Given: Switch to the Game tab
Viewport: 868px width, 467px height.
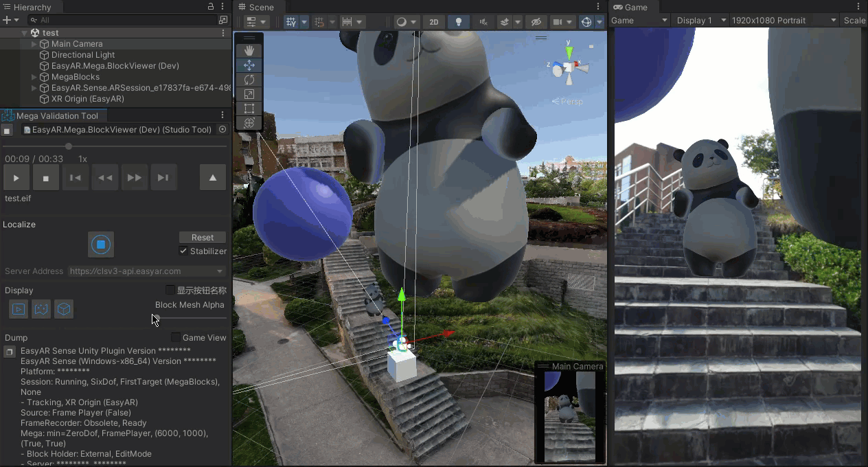Looking at the screenshot, I should click(631, 7).
